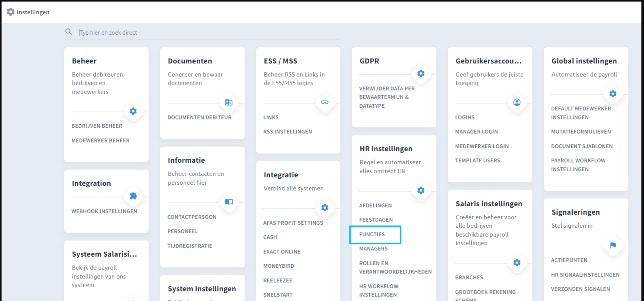
Task: Click the gear icon on Integratie card
Action: (325, 208)
